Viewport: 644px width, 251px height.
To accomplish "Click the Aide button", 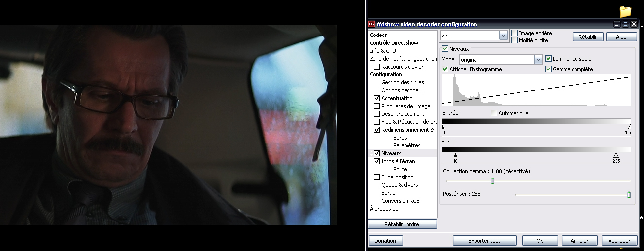I will click(x=621, y=36).
